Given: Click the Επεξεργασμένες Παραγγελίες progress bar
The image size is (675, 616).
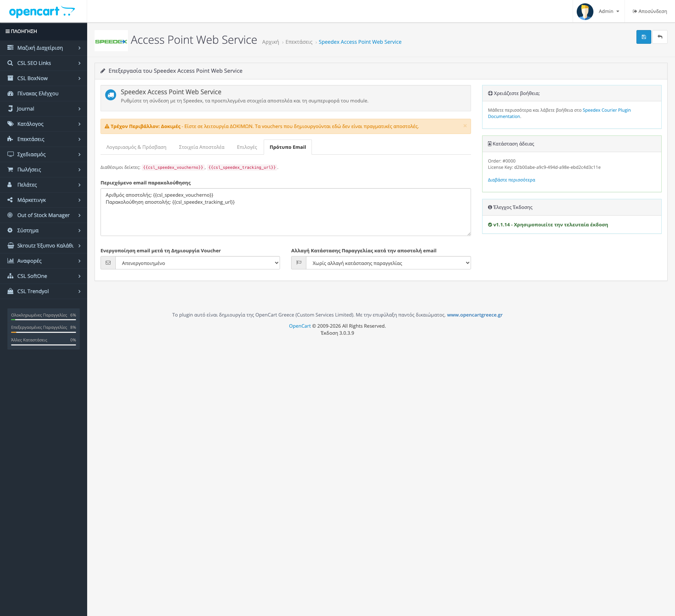Looking at the screenshot, I should tap(43, 332).
